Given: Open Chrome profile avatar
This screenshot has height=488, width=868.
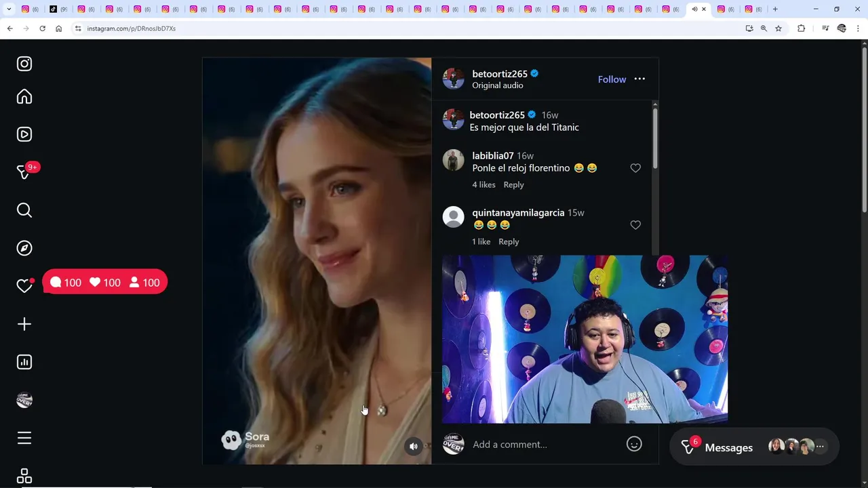Looking at the screenshot, I should 842,28.
